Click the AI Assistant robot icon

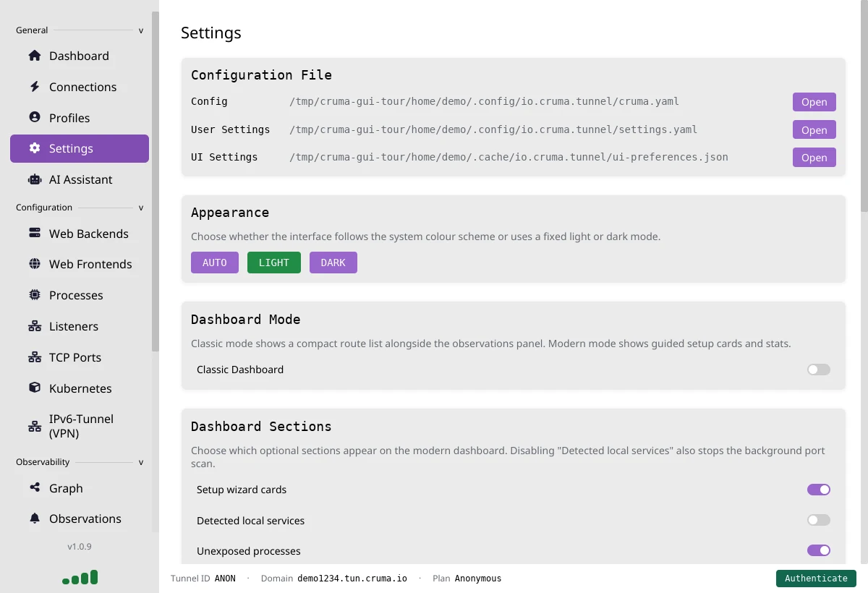pos(35,179)
